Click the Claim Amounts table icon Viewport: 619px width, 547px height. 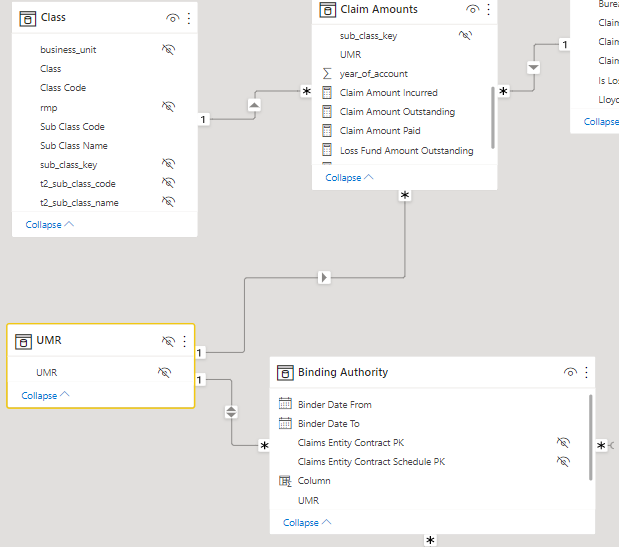(327, 9)
